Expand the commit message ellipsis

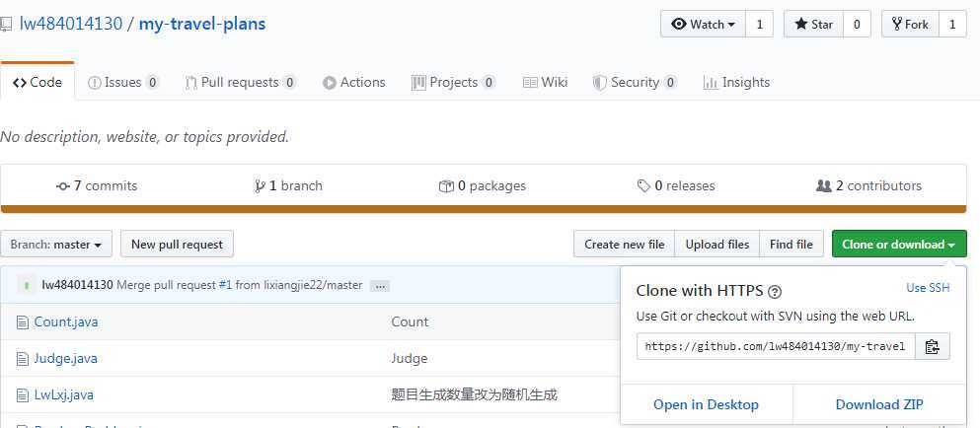379,286
